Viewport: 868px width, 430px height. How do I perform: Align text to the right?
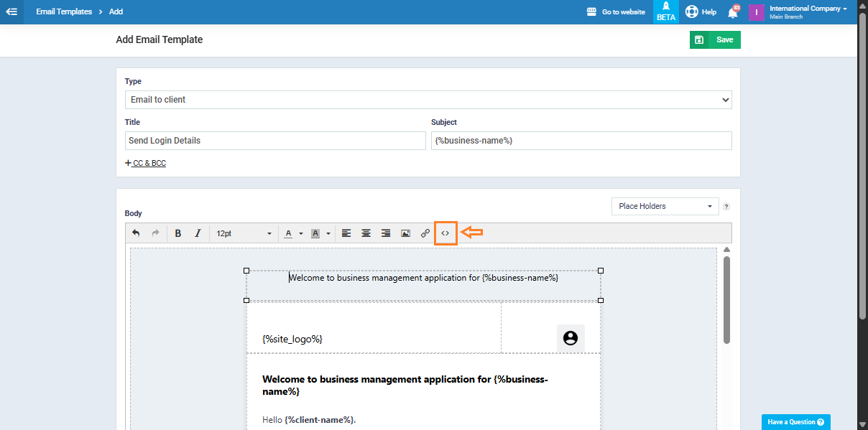point(386,233)
